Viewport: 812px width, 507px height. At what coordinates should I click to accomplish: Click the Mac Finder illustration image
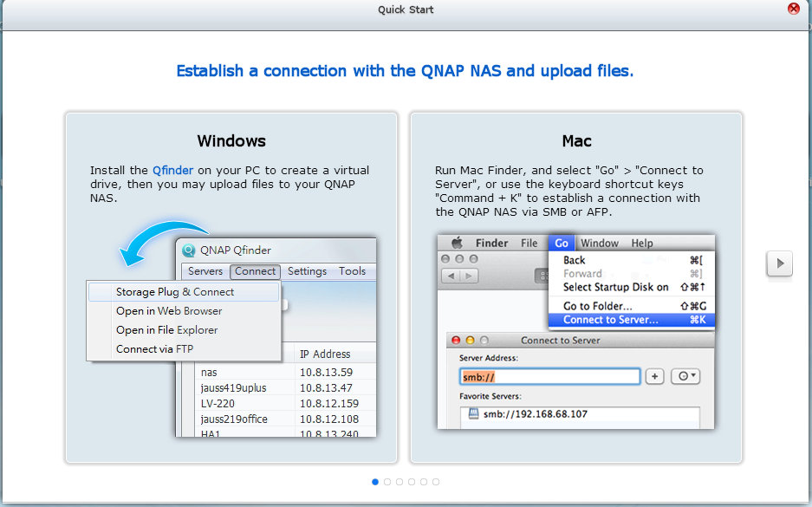576,331
